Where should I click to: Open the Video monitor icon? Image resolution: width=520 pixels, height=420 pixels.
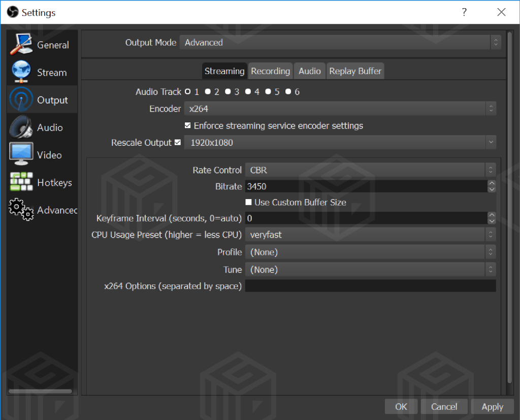click(21, 154)
